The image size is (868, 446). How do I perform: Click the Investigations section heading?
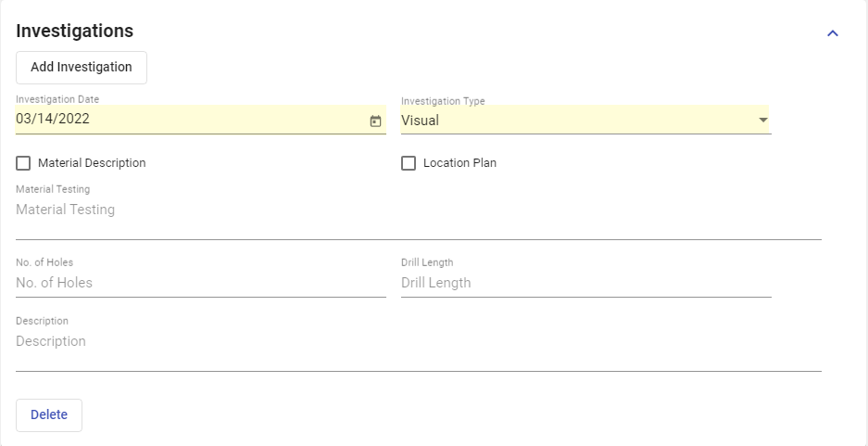[75, 31]
